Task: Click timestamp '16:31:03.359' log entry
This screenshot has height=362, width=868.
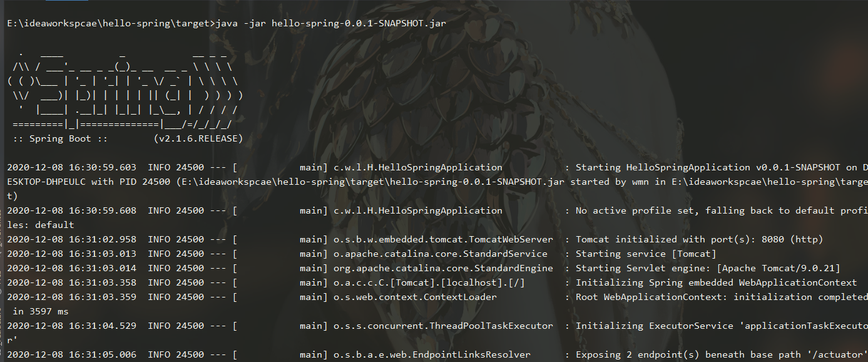Action: pyautogui.click(x=103, y=297)
